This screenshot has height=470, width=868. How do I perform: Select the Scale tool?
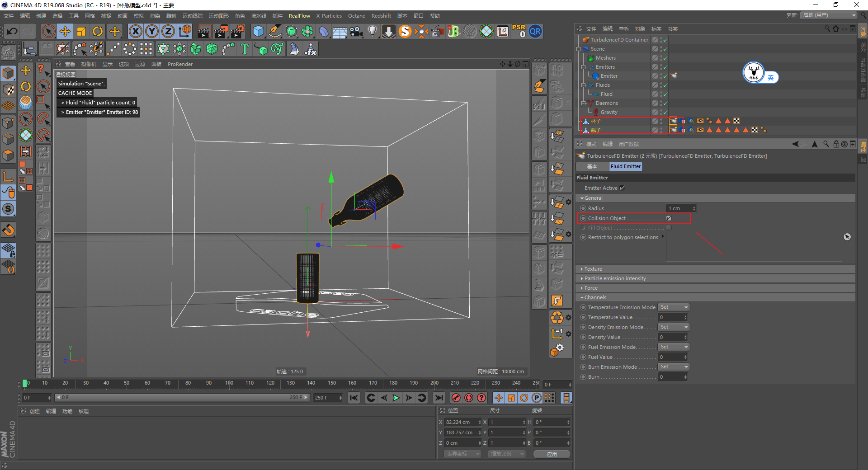coord(81,32)
